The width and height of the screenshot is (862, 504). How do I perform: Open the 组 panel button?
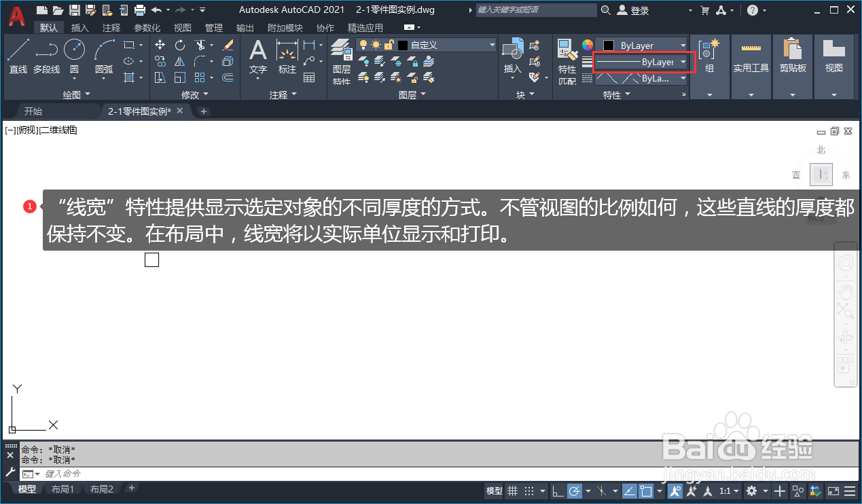click(x=709, y=68)
